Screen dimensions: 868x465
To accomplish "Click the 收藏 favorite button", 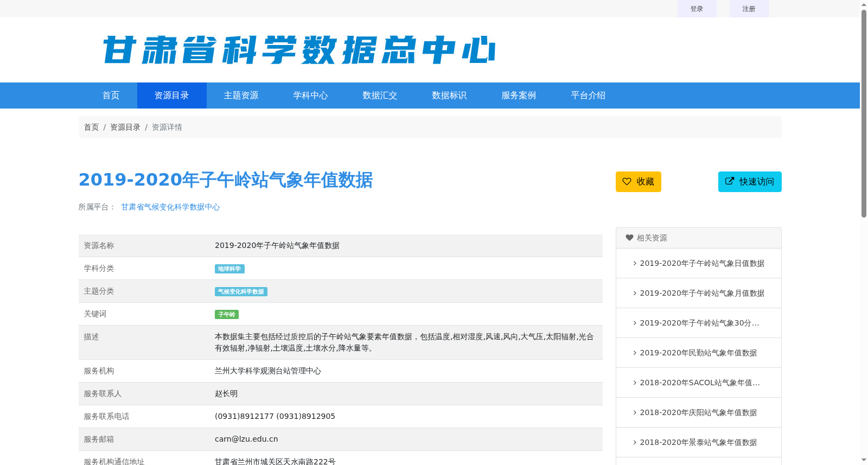I will tap(639, 182).
